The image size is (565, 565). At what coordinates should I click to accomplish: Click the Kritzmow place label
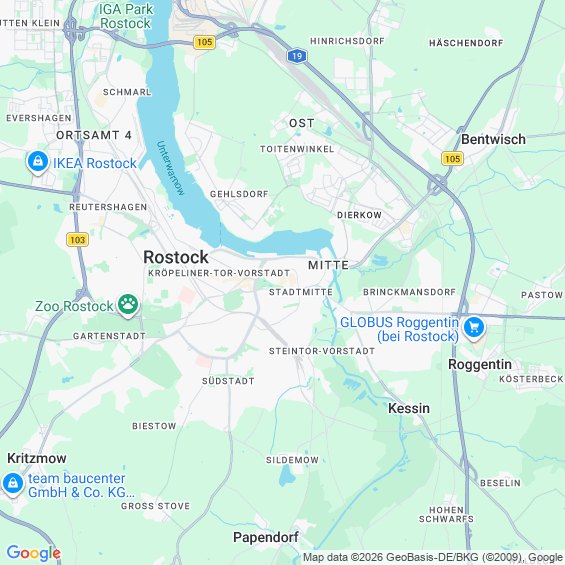tap(37, 458)
